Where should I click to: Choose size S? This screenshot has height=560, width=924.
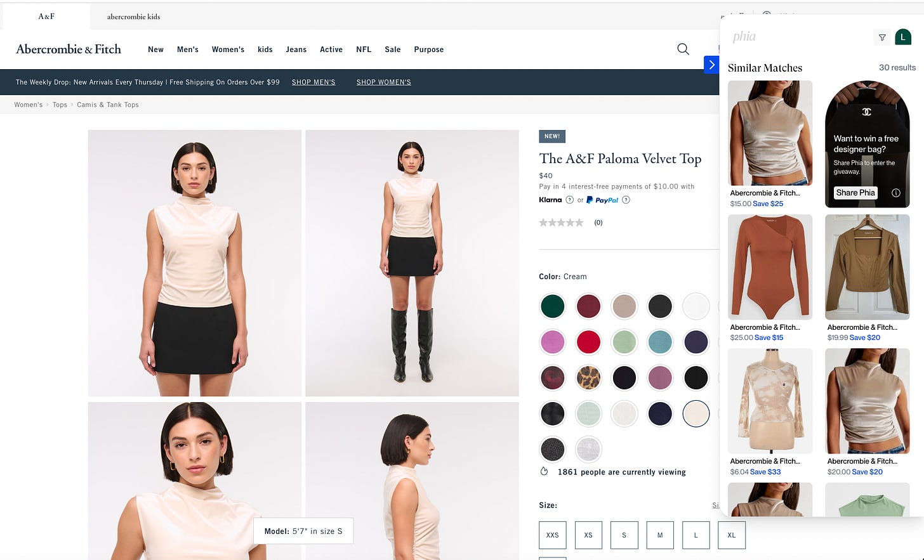[624, 535]
